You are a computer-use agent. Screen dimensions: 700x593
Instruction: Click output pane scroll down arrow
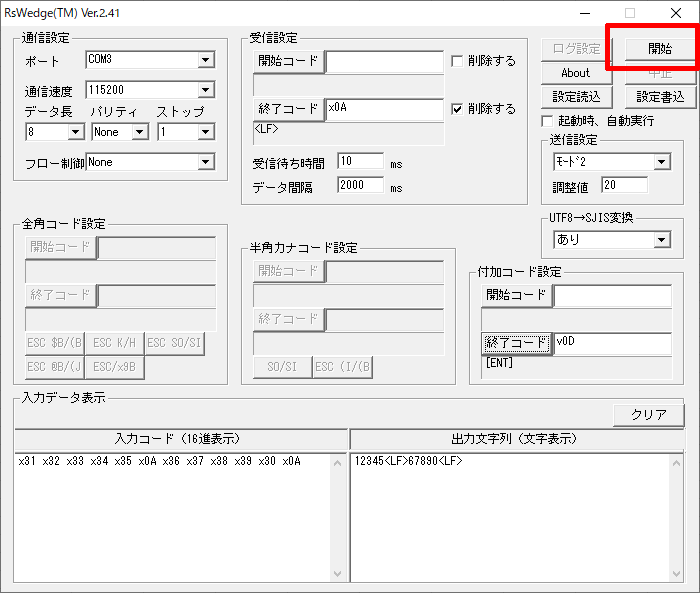[676, 574]
